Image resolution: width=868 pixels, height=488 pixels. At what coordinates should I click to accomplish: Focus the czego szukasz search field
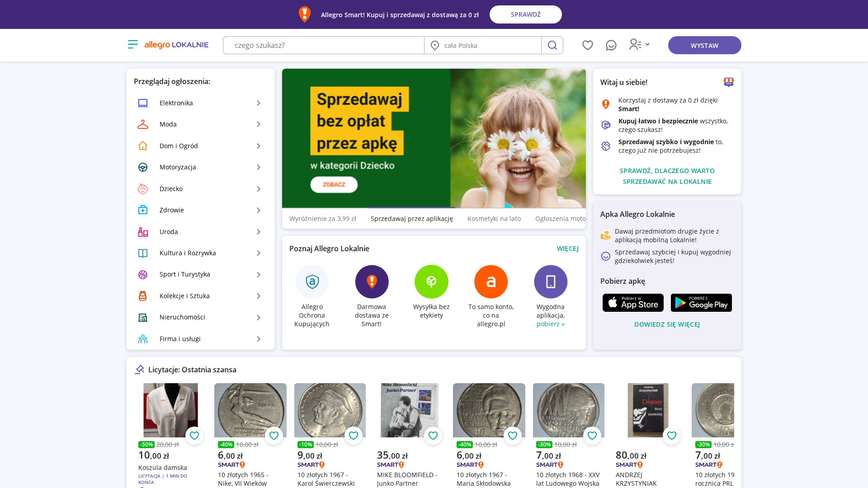(324, 45)
